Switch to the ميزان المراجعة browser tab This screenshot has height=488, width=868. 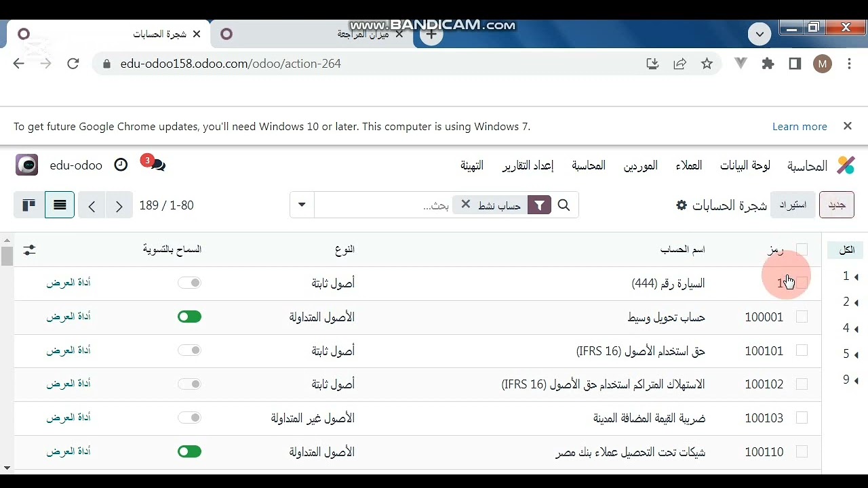point(312,34)
